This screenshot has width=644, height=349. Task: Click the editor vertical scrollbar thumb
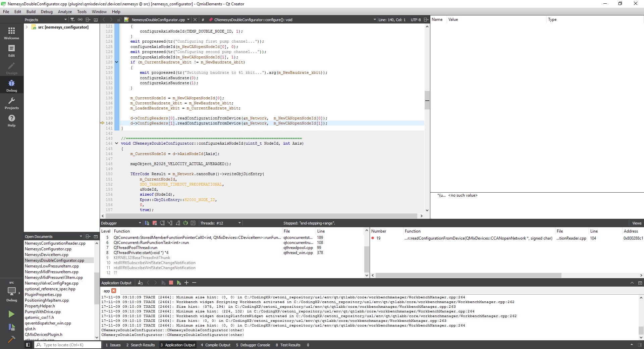pyautogui.click(x=427, y=100)
